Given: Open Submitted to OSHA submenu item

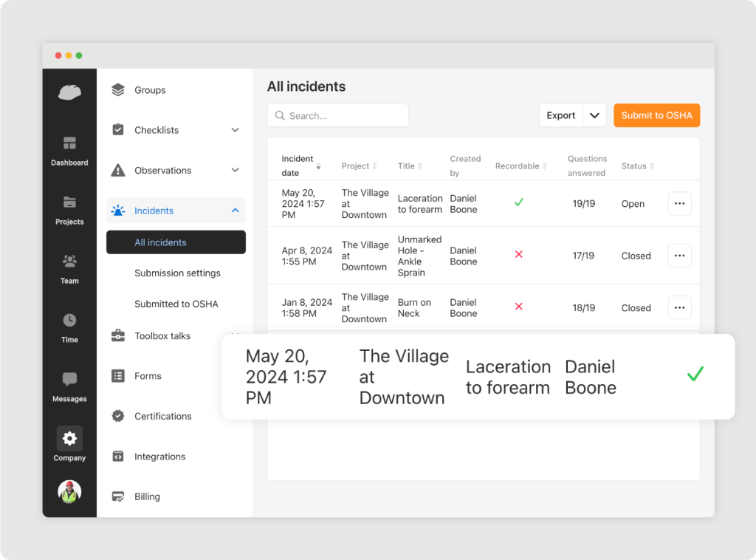Looking at the screenshot, I should [x=176, y=304].
